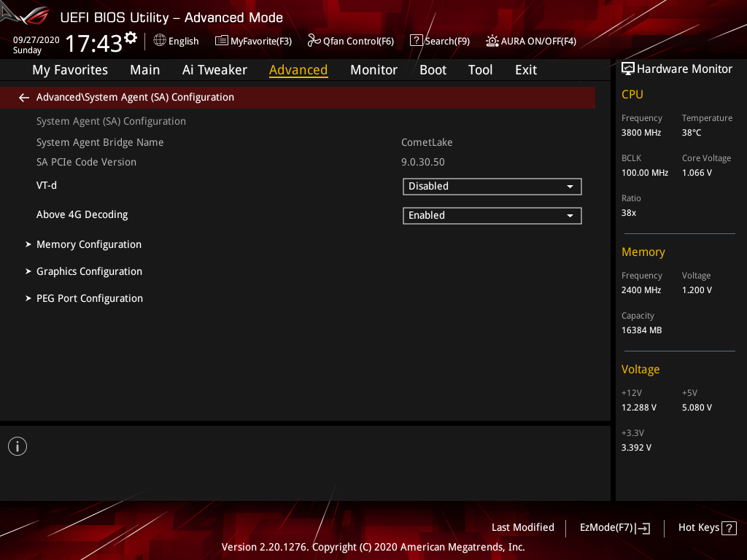This screenshot has width=747, height=560.
Task: Open the Exit tab
Action: tap(526, 70)
